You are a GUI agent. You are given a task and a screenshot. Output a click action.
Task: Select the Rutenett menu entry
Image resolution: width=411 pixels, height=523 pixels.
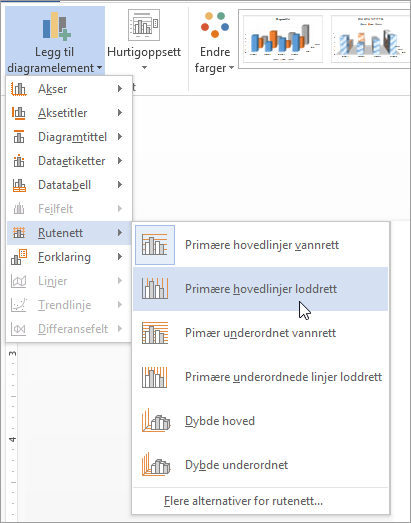69,233
